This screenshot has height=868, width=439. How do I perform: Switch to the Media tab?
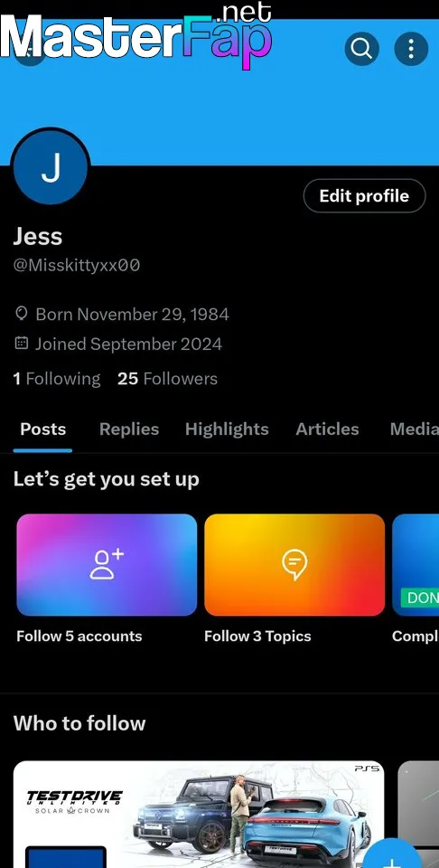click(414, 429)
